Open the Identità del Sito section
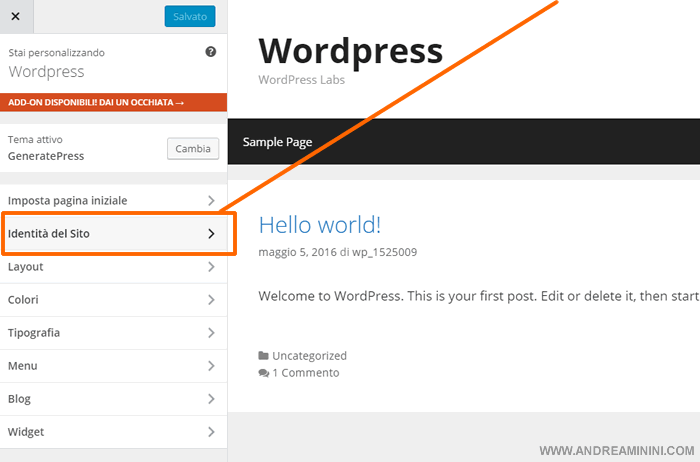The image size is (700, 462). click(113, 233)
